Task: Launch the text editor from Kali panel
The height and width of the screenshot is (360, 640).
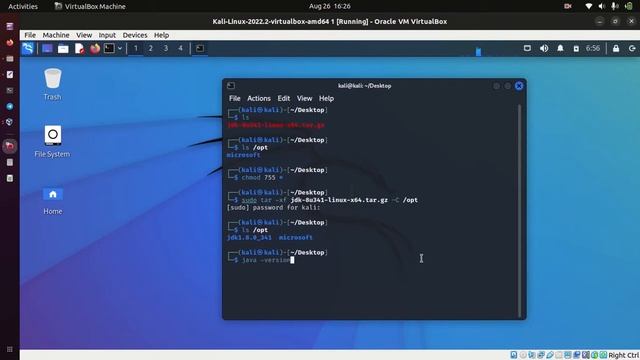Action: coord(79,49)
